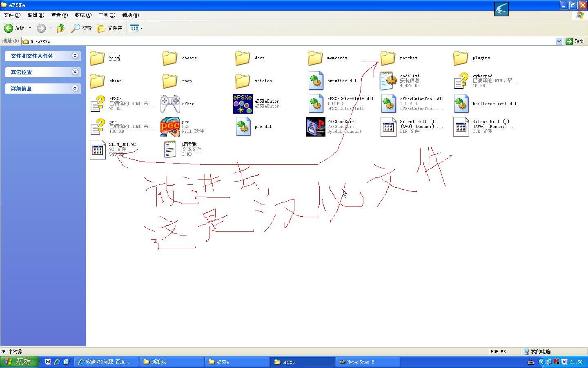Open the ePSXe gamepad application icon
Image resolution: width=588 pixels, height=368 pixels.
170,104
